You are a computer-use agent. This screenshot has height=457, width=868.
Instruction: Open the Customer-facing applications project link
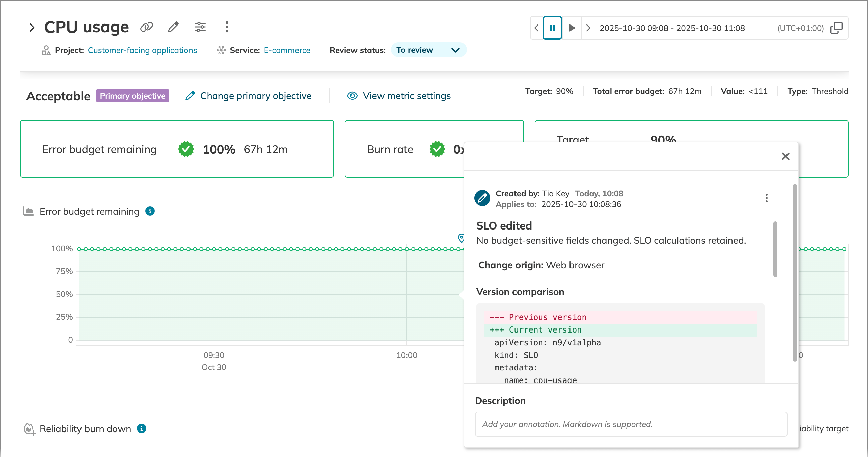pos(142,50)
